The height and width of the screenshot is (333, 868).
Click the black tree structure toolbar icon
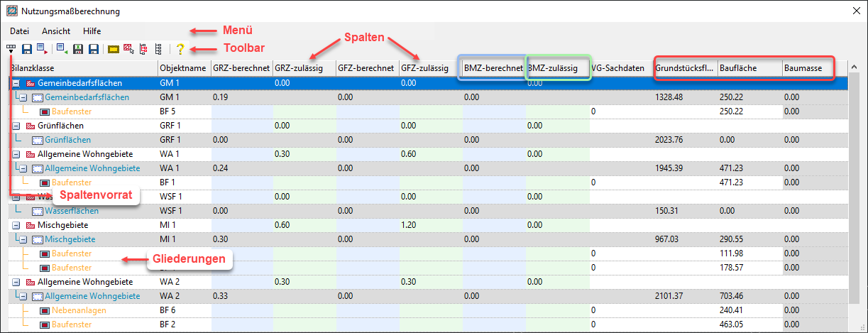(158, 49)
